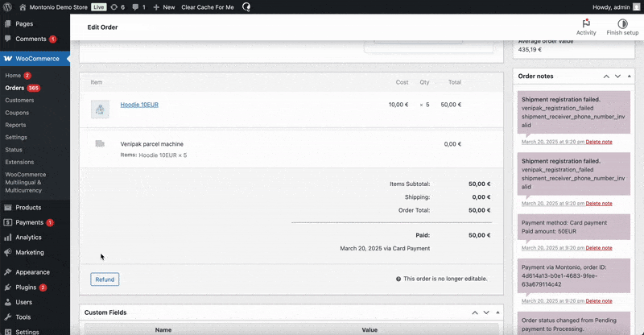The width and height of the screenshot is (644, 335).
Task: Open the Status submenu item
Action: 14,150
